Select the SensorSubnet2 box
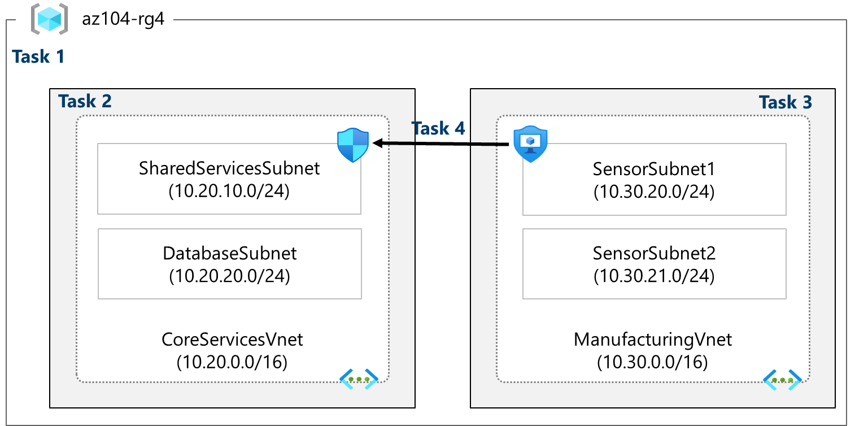 click(654, 264)
